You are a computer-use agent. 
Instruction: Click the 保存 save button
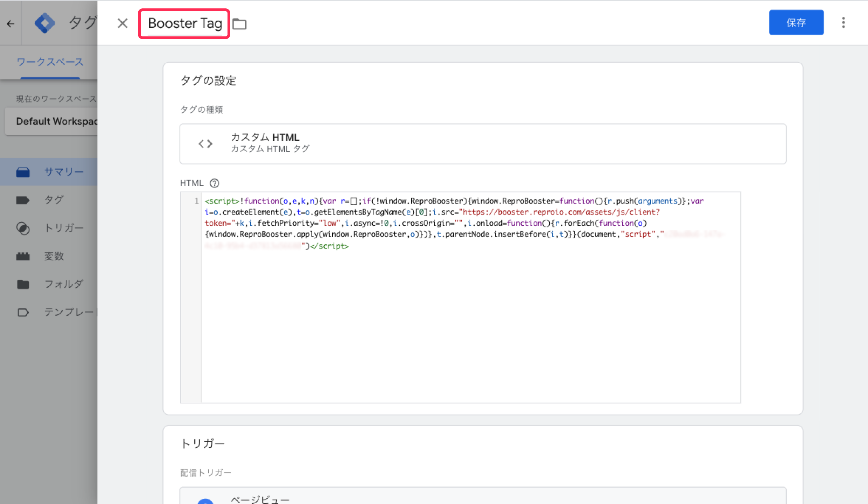click(x=796, y=23)
